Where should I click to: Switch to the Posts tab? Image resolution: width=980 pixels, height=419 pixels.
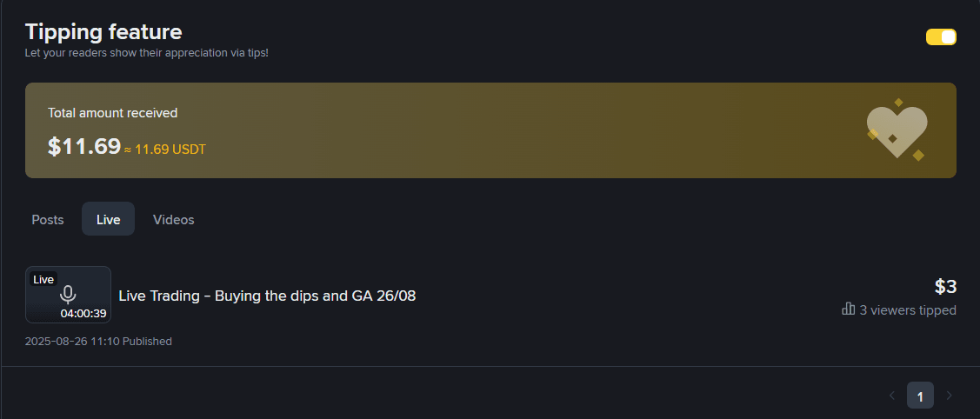point(48,219)
